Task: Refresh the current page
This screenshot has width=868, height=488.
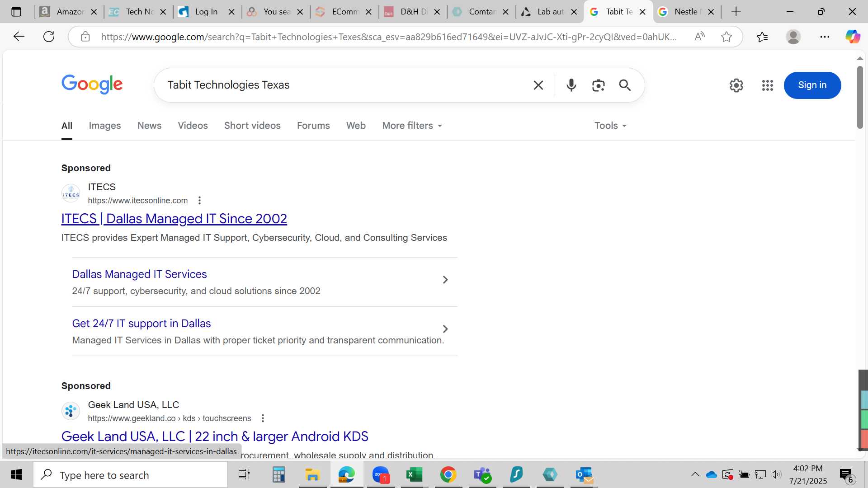Action: pos(49,37)
